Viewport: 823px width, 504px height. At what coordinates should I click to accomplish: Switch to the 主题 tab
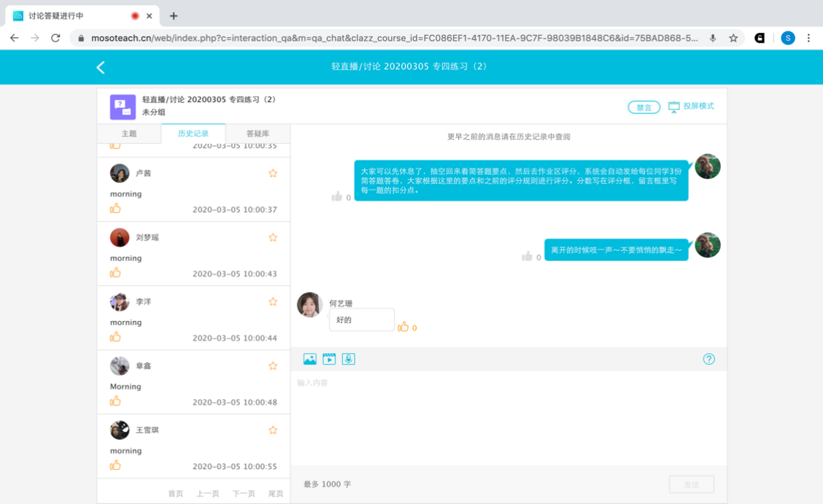(x=129, y=133)
